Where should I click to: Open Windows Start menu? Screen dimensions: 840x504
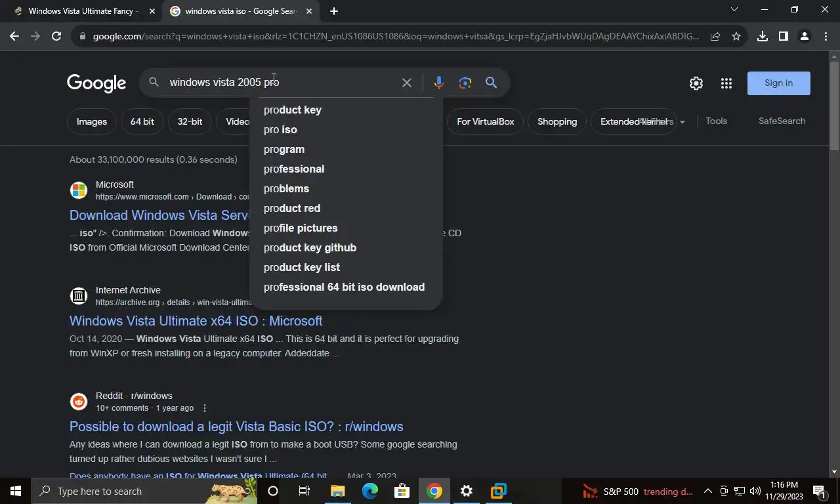[16, 491]
